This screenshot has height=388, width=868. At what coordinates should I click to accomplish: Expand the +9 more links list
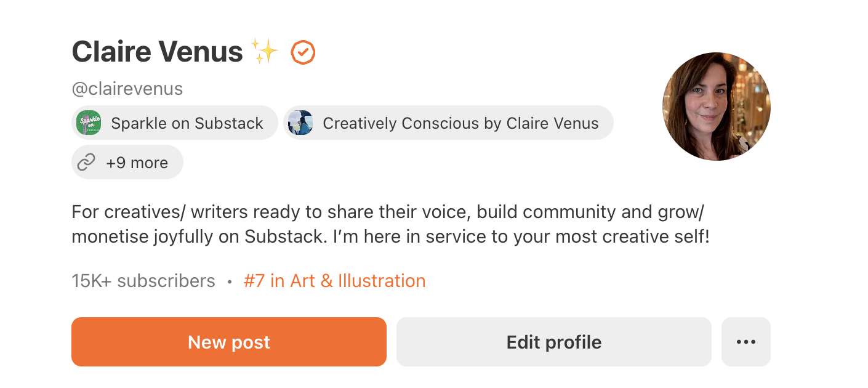[137, 163]
